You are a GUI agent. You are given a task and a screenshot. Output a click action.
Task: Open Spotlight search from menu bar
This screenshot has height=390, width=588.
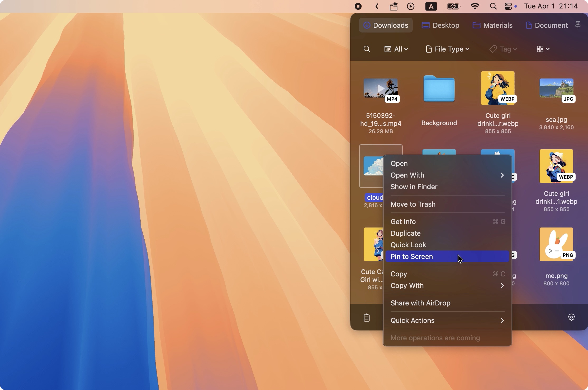click(493, 6)
